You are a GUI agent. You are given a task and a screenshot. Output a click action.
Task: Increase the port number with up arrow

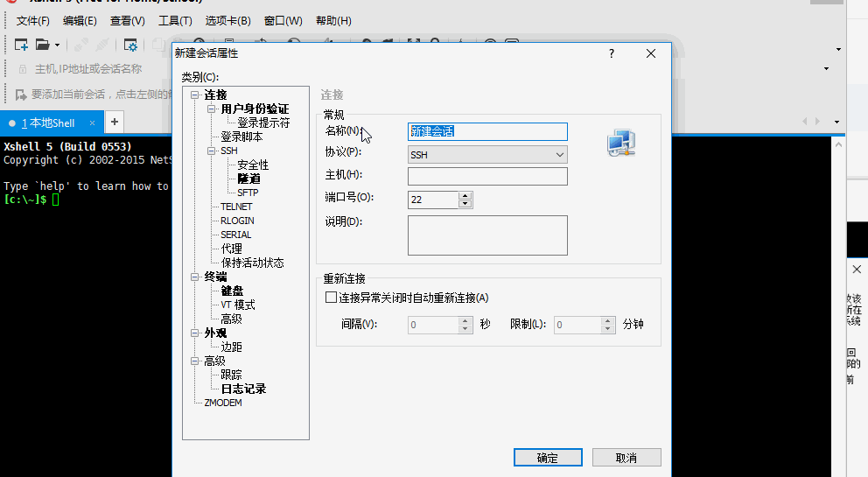(x=465, y=195)
